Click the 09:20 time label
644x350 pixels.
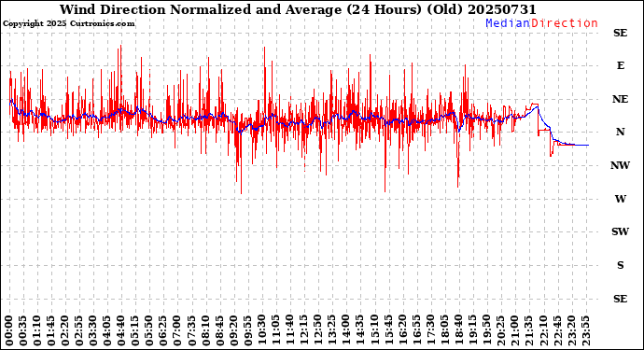(x=234, y=330)
